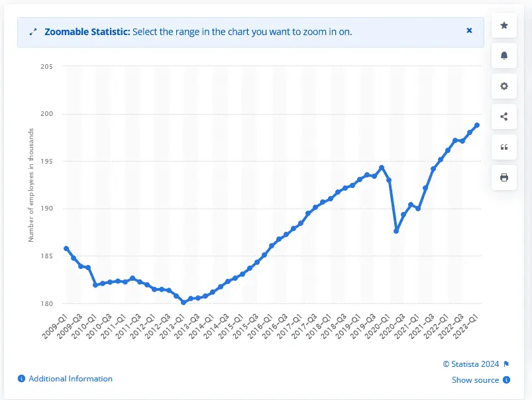Click the final data point on the line
The height and width of the screenshot is (400, 532).
[x=477, y=125]
